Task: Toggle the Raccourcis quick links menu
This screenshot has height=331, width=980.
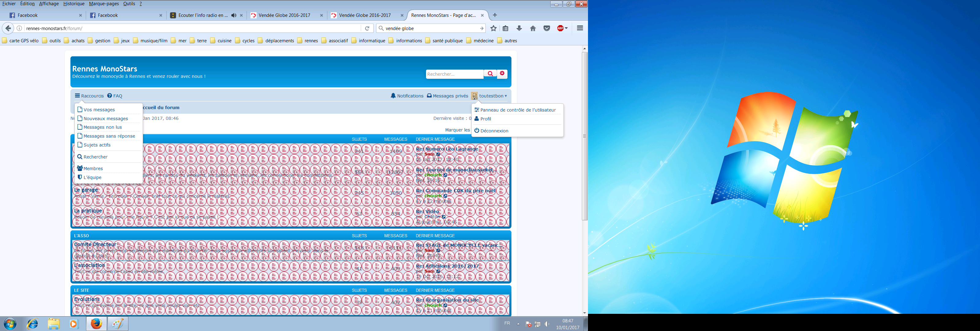Action: pyautogui.click(x=89, y=96)
